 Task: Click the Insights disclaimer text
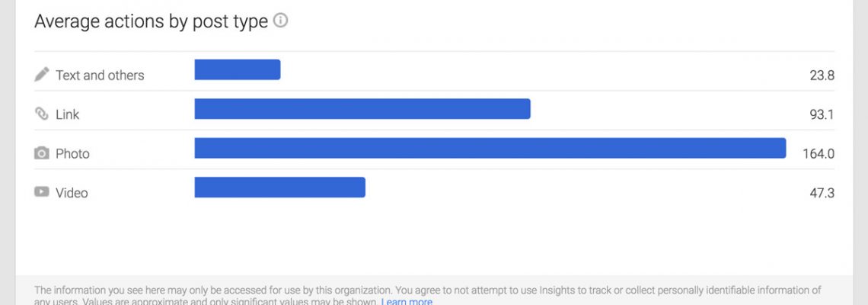(426, 291)
